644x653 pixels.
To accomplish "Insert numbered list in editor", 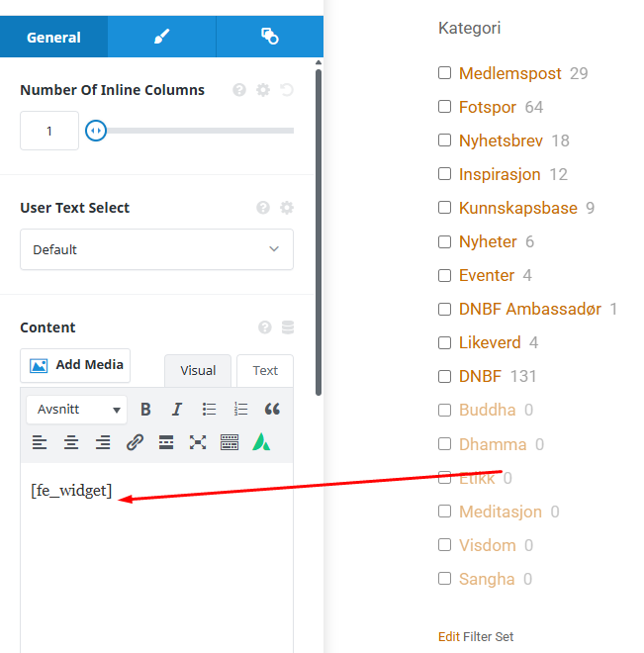I will (240, 410).
